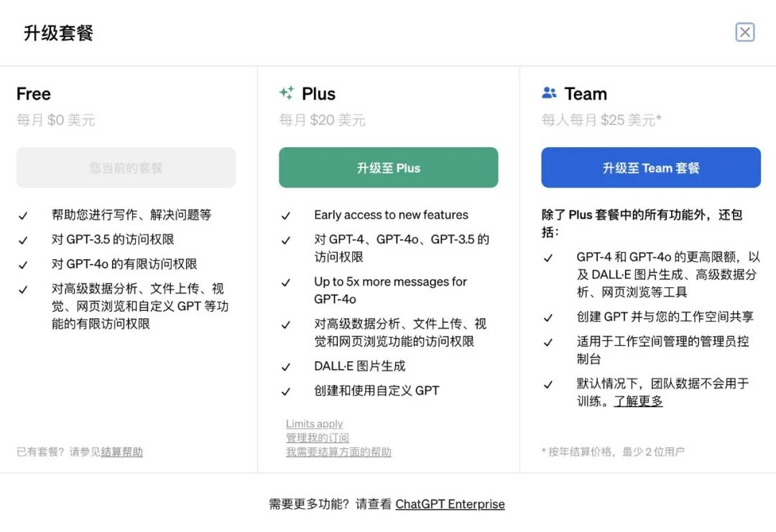Select 对 GPT-4o 的有限访问权限 feature text
The image size is (776, 532).
(124, 264)
